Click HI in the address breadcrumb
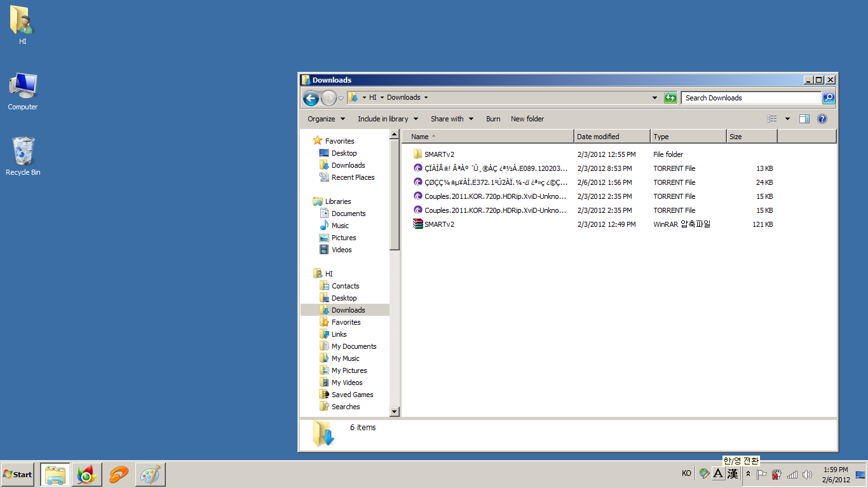868x488 pixels. (x=373, y=97)
